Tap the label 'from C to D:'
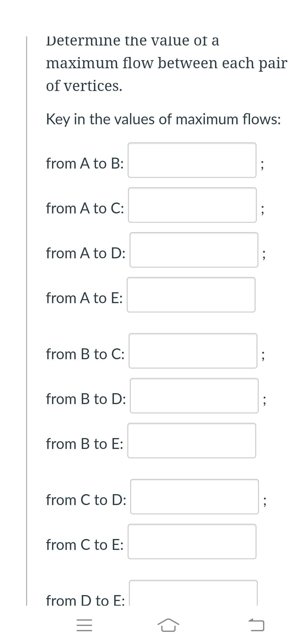Viewport: 297px width, 644px height. coord(86,500)
